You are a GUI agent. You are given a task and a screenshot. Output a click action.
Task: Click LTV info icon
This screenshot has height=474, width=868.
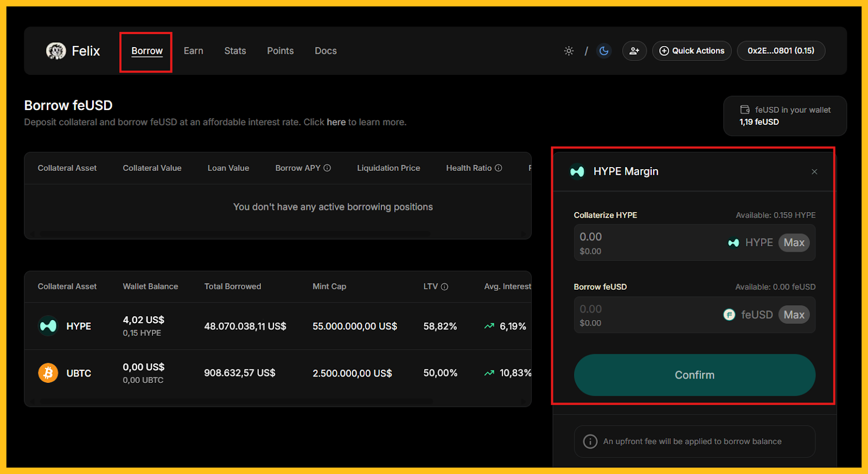(x=444, y=287)
